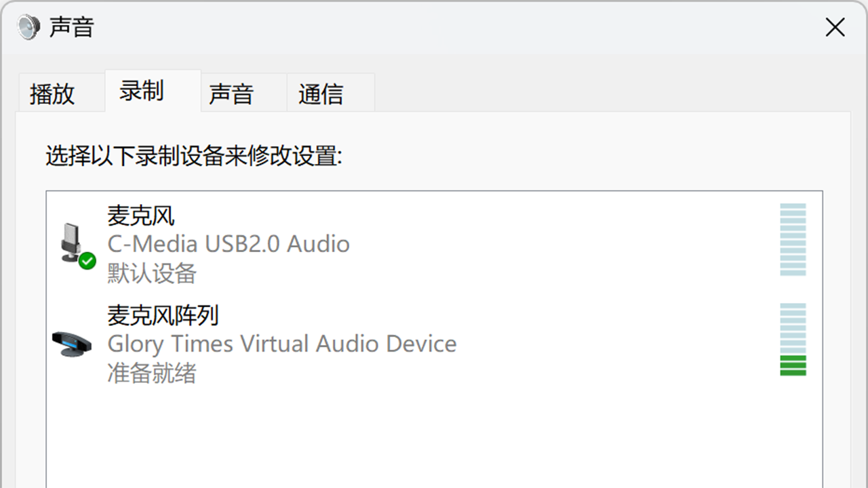
Task: Close the 声音 dialog window
Action: pyautogui.click(x=835, y=28)
